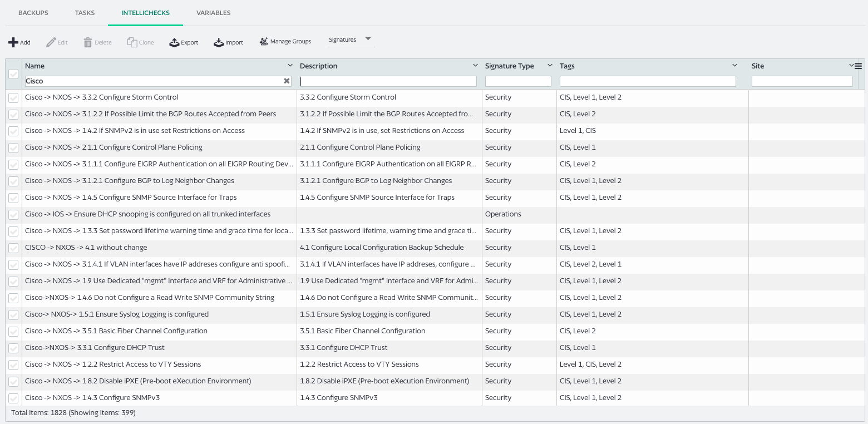Click the Edit pencil icon
Screen dimensions: 868x424
pos(51,42)
